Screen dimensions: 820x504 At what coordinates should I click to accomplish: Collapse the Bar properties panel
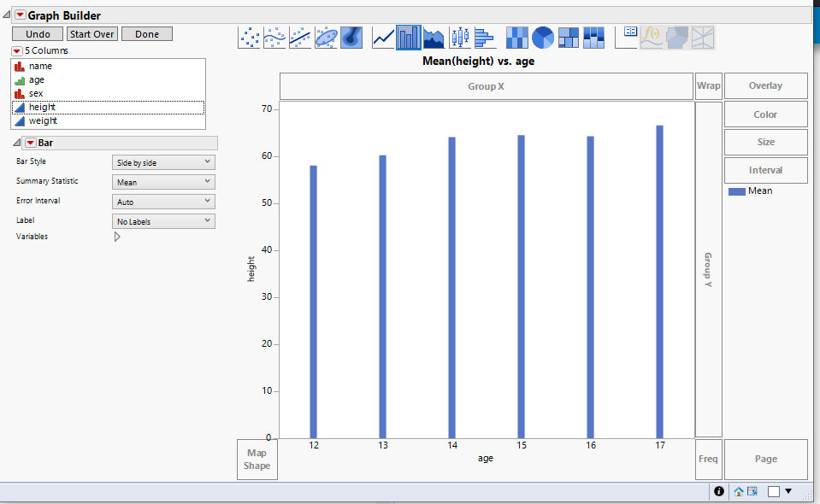tap(17, 143)
